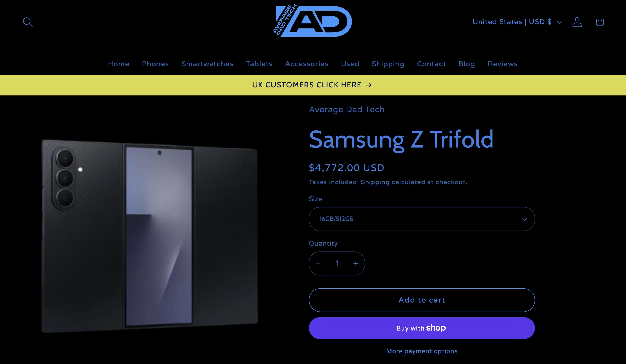Follow the Shipping link under price
Image resolution: width=626 pixels, height=364 pixels.
point(375,182)
